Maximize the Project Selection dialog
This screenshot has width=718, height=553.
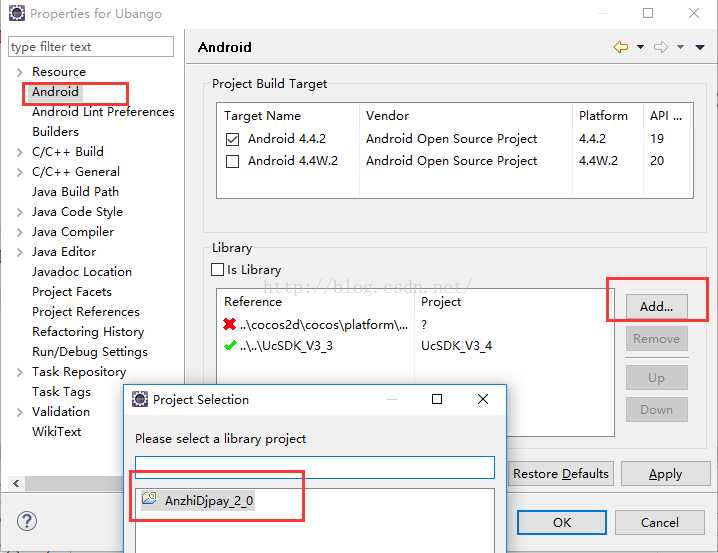pos(437,399)
